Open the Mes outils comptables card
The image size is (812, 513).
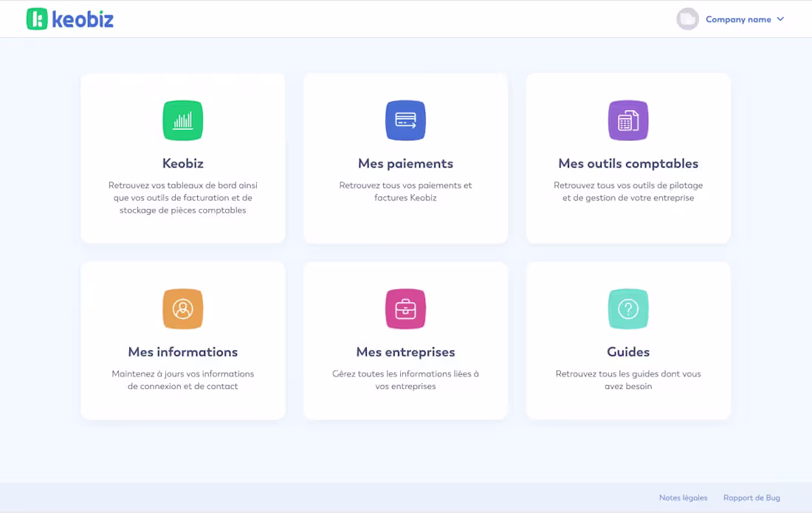pos(628,158)
